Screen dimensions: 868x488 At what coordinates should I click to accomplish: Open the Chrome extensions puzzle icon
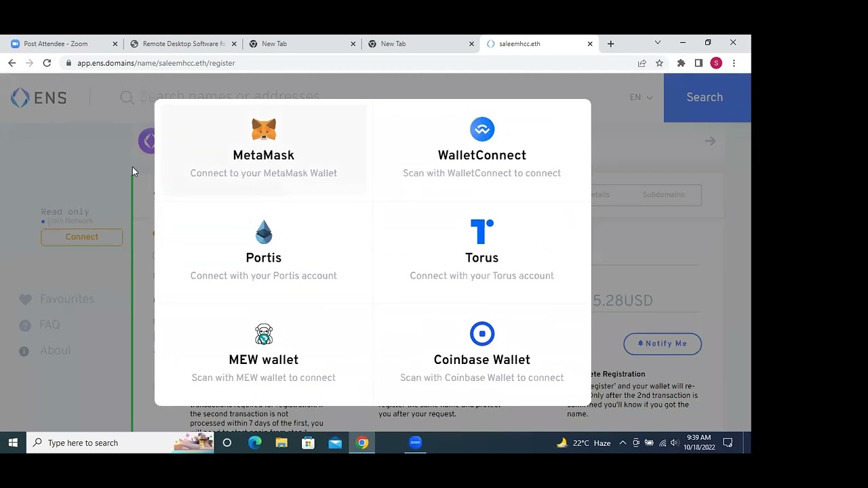[682, 63]
